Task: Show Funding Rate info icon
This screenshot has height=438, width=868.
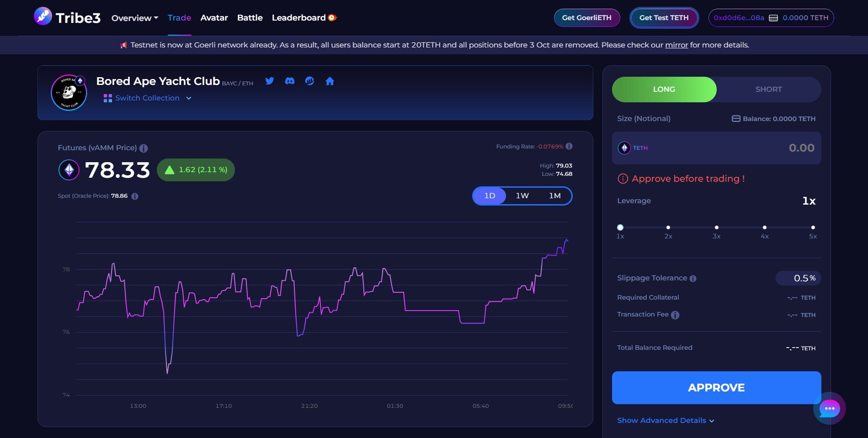Action: 569,146
